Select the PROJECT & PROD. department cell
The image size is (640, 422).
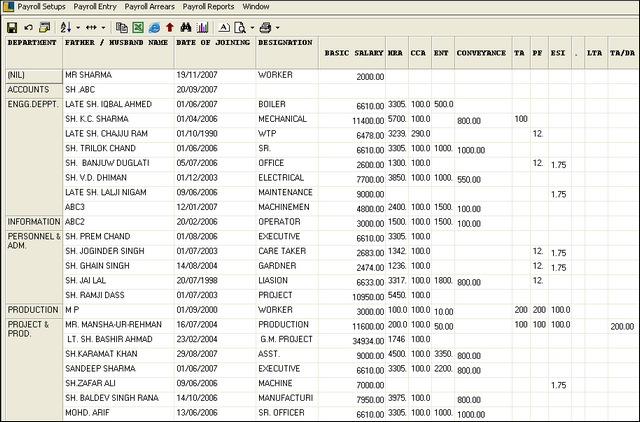pyautogui.click(x=34, y=370)
